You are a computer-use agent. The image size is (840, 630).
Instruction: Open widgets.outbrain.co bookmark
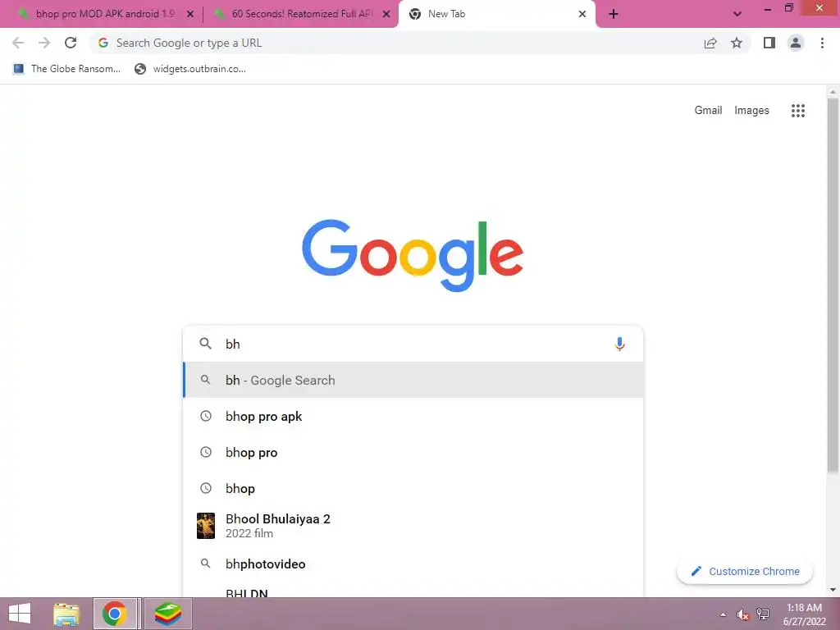[x=190, y=69]
